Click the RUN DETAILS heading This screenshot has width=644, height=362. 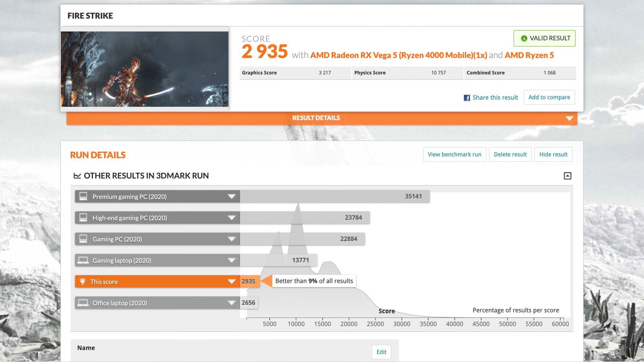tap(98, 155)
